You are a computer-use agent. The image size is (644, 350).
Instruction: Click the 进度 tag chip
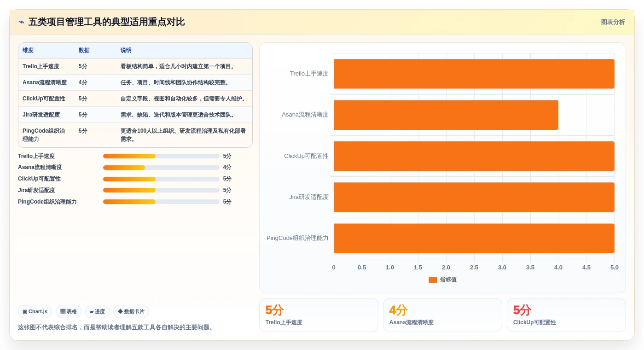tap(97, 312)
